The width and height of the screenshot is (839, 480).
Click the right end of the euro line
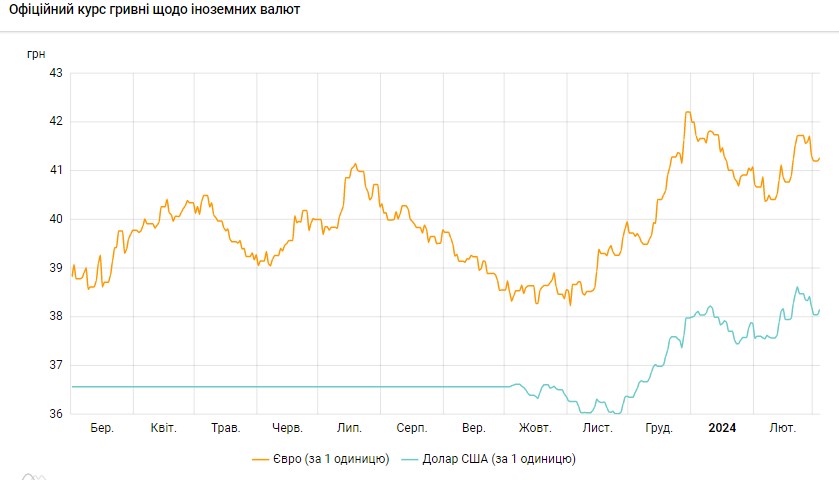(818, 158)
